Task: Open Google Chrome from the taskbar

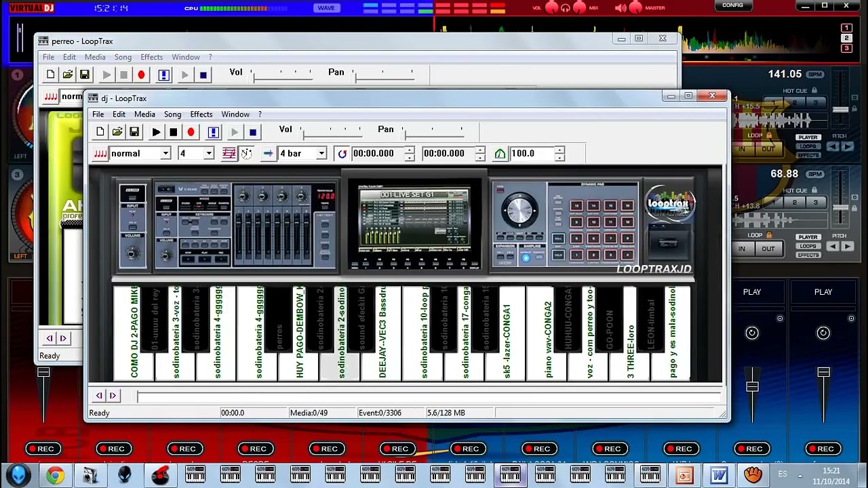Action: click(55, 475)
